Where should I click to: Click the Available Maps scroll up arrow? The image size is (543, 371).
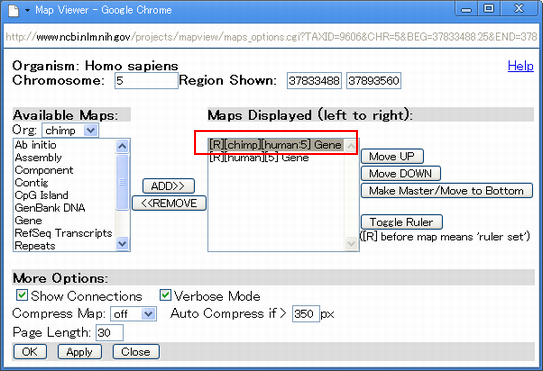tap(122, 146)
